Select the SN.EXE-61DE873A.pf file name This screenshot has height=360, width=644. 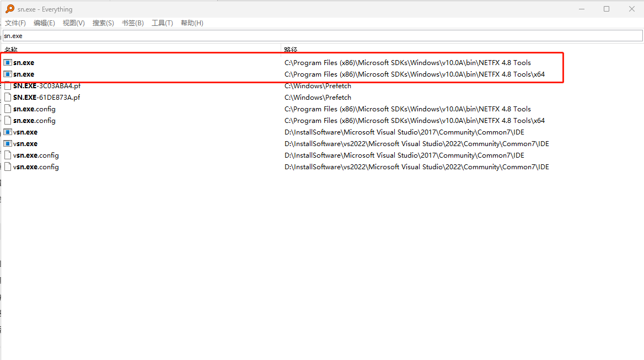coord(46,97)
